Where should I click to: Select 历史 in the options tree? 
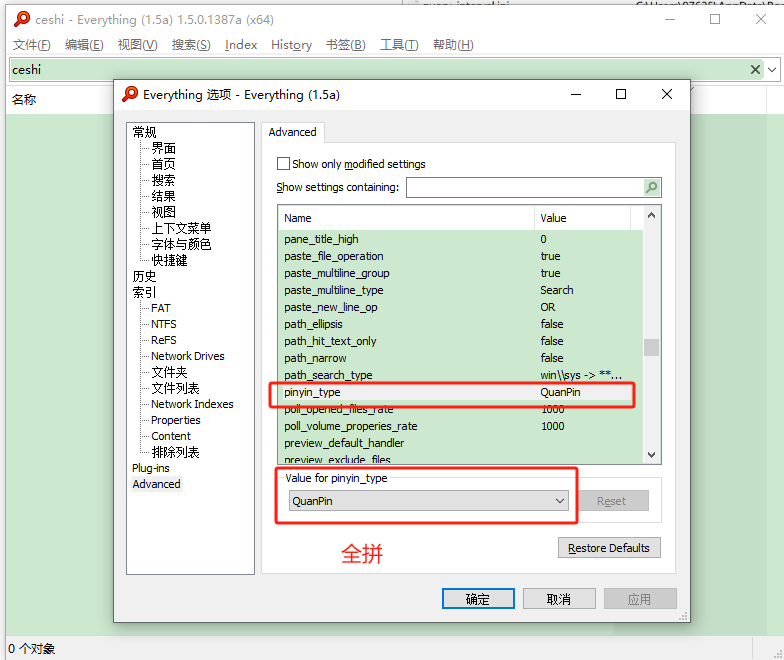coord(144,276)
